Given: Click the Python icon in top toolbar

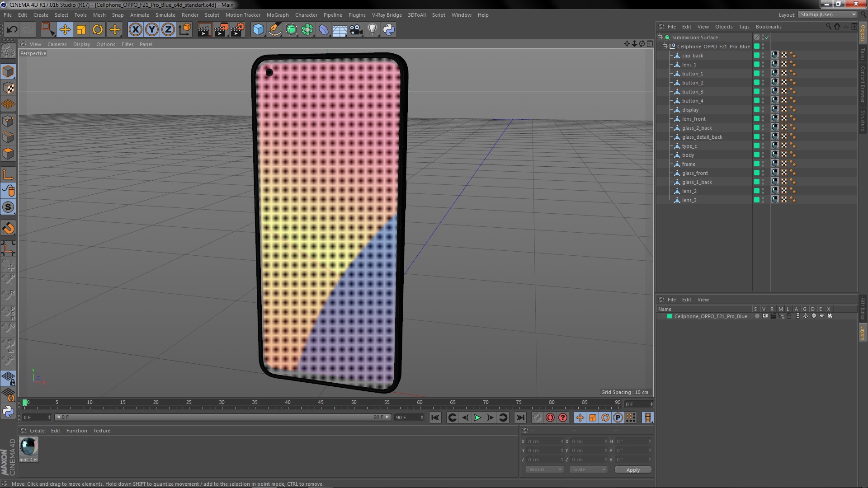Looking at the screenshot, I should click(389, 30).
